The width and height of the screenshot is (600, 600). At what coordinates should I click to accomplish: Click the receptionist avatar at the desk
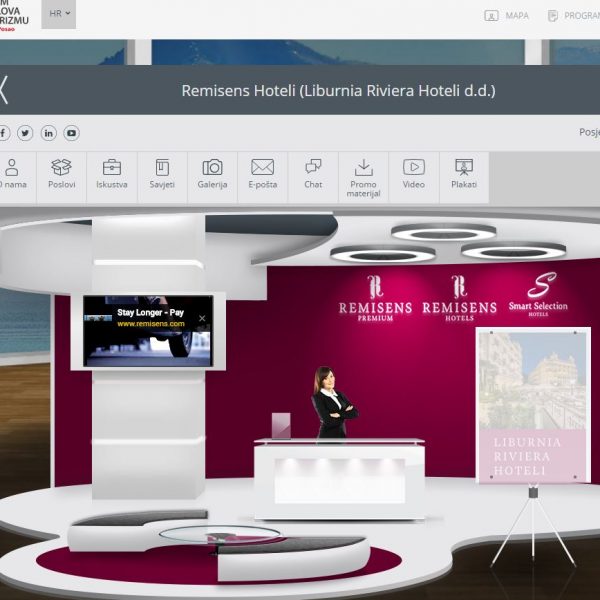[333, 402]
